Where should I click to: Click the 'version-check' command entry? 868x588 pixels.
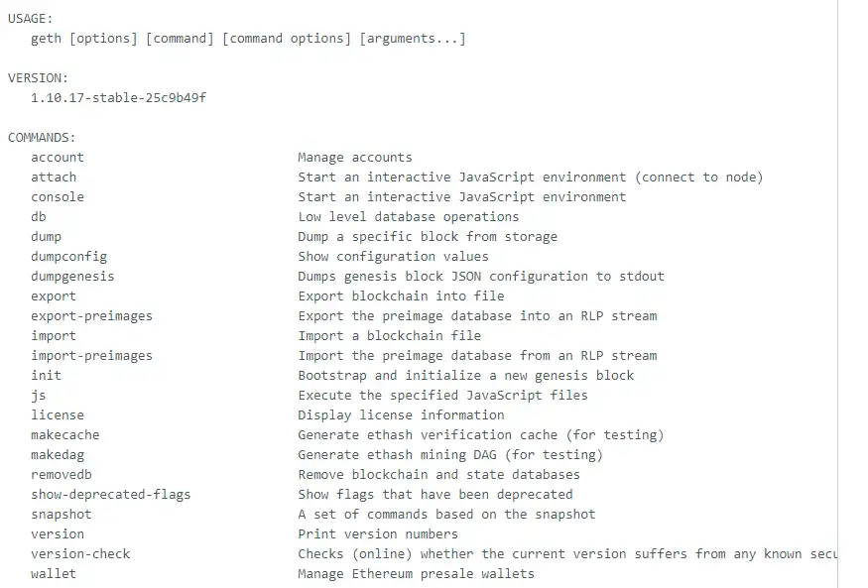(x=80, y=553)
